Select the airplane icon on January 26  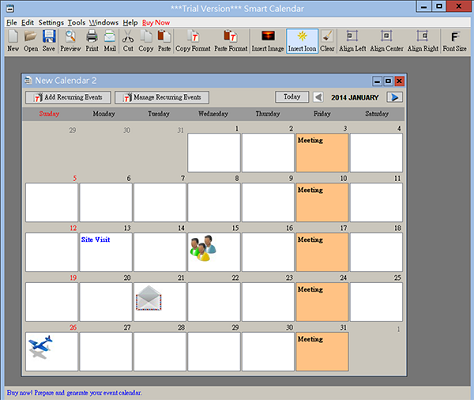40,347
